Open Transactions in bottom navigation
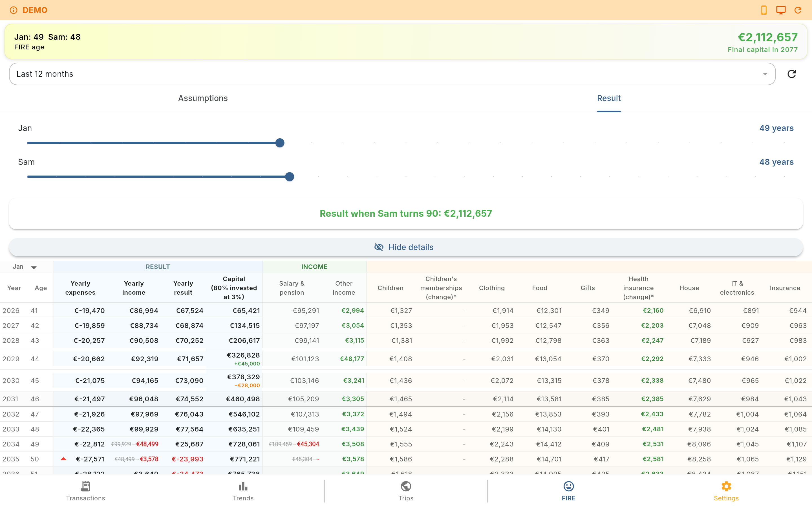Screen dimensions: 812x508 (x=85, y=491)
